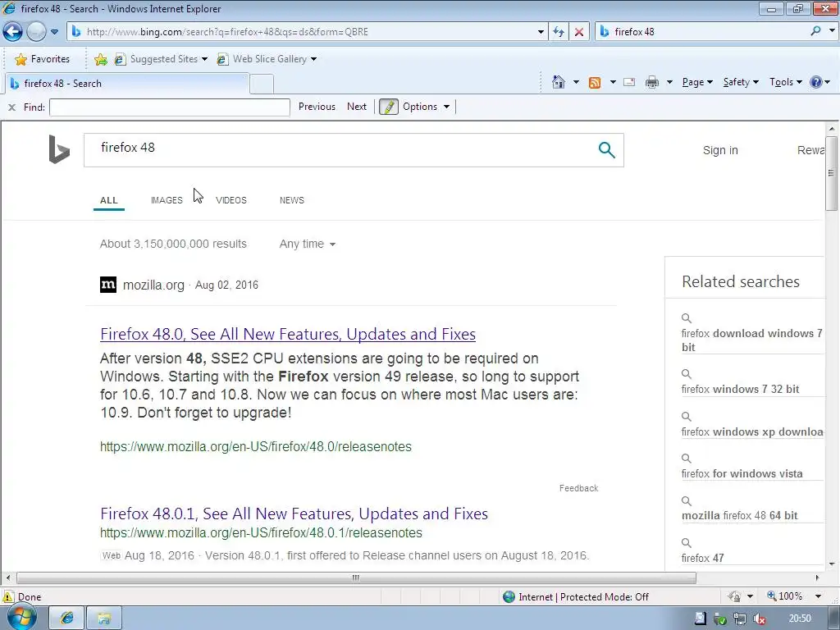Viewport: 840px width, 630px height.
Task: Click the Print icon
Action: click(x=652, y=82)
